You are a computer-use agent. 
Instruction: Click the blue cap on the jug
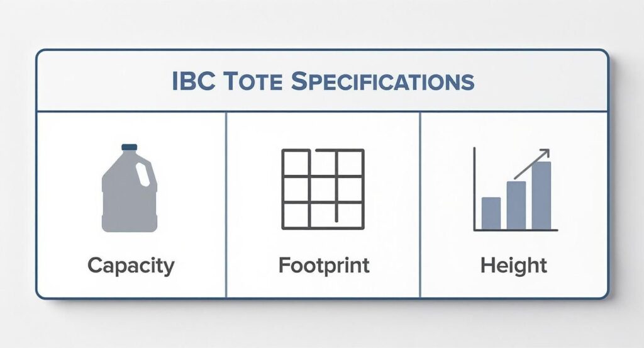pyautogui.click(x=129, y=147)
